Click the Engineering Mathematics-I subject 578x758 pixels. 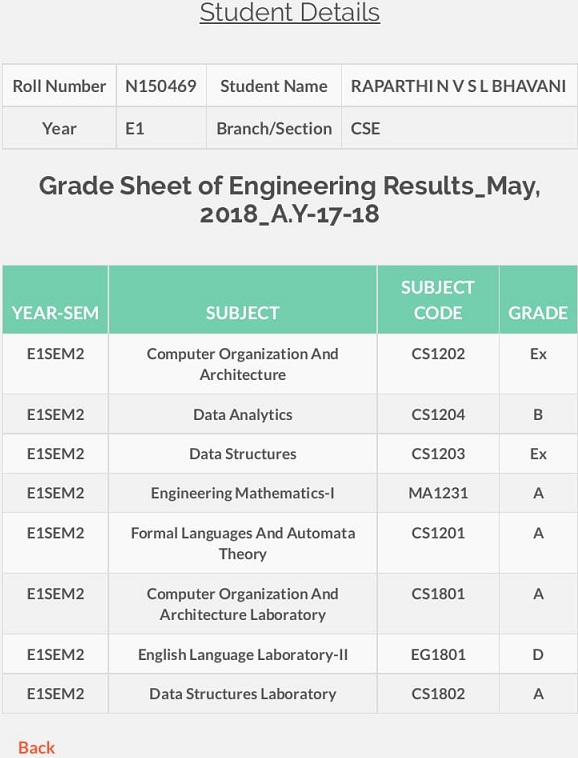pyautogui.click(x=243, y=493)
